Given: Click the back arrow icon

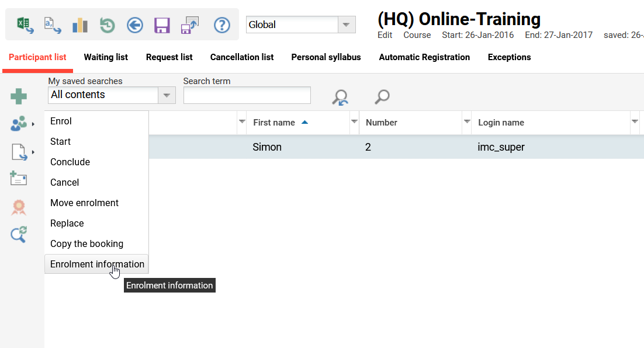Looking at the screenshot, I should [135, 25].
